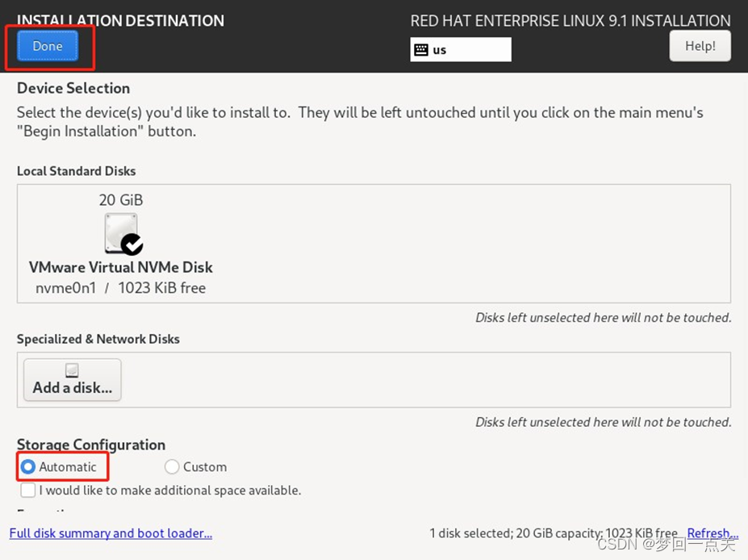Click the keyboard layout icon
Image resolution: width=748 pixels, height=560 pixels.
[421, 49]
